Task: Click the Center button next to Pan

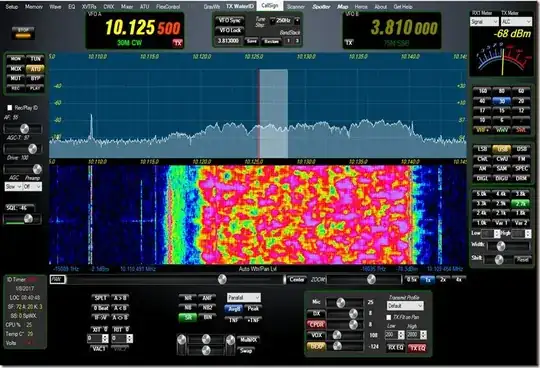Action: (297, 280)
